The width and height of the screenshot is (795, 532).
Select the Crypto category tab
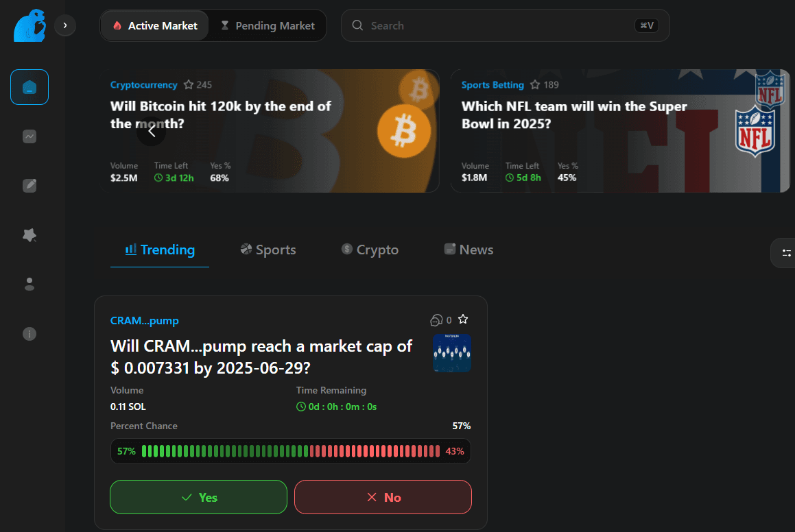[x=370, y=250]
